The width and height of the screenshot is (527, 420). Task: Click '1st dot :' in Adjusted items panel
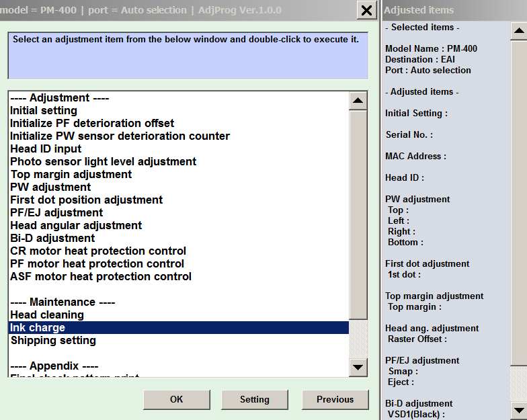pyautogui.click(x=404, y=274)
